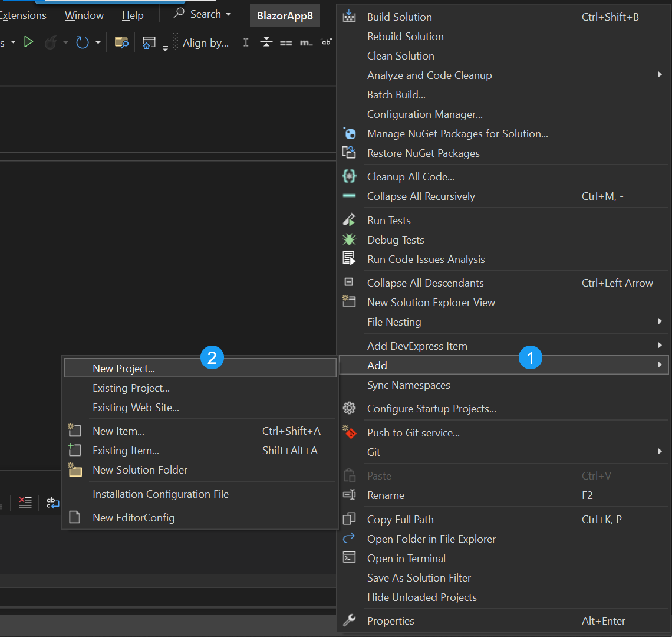Expand the Add DevExpress Item submenu
Image resolution: width=672 pixels, height=637 pixels.
point(503,346)
